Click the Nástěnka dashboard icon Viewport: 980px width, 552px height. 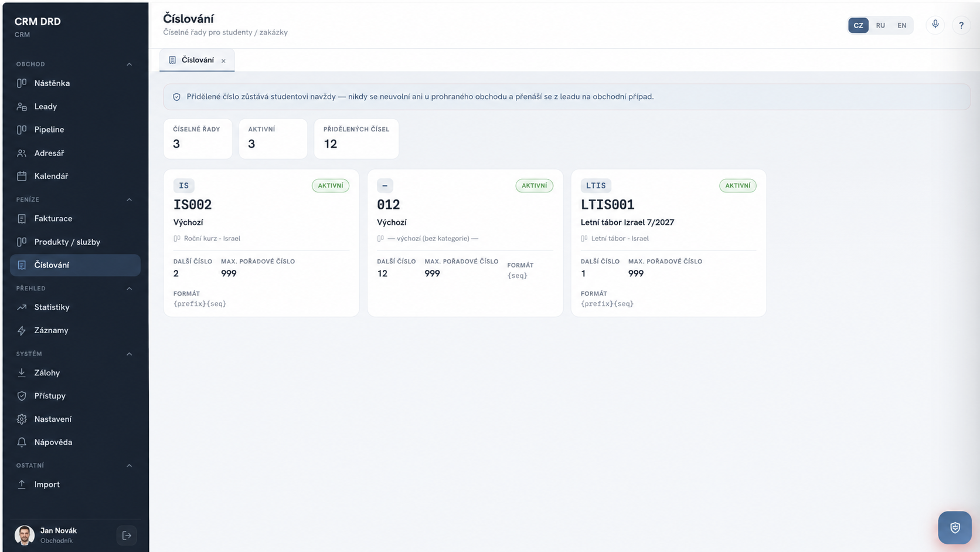point(22,83)
